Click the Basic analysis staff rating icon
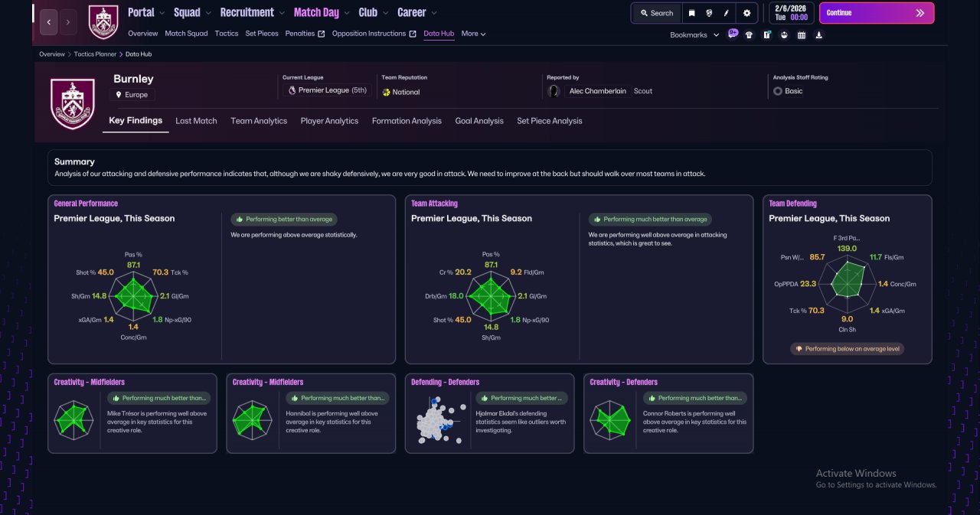The height and width of the screenshot is (515, 980). coord(778,91)
